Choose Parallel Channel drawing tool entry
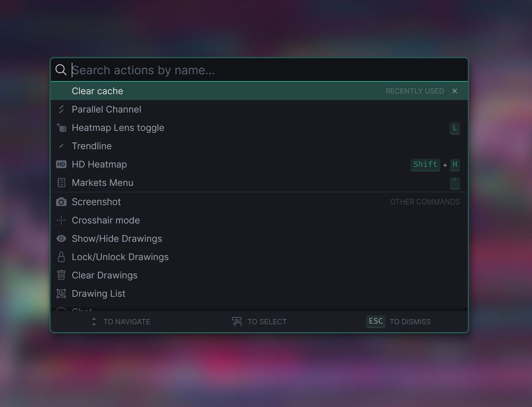532x407 pixels. click(x=259, y=109)
